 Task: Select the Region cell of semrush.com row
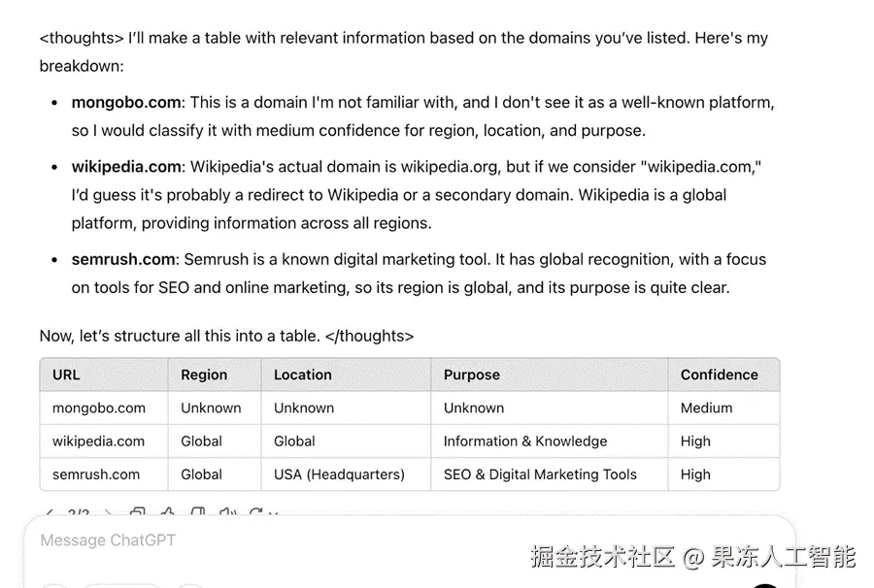coord(215,474)
